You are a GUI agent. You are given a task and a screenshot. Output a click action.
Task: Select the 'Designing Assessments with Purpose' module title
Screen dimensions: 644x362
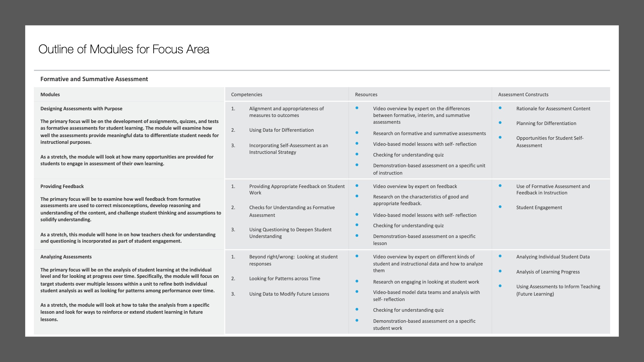[x=81, y=109]
